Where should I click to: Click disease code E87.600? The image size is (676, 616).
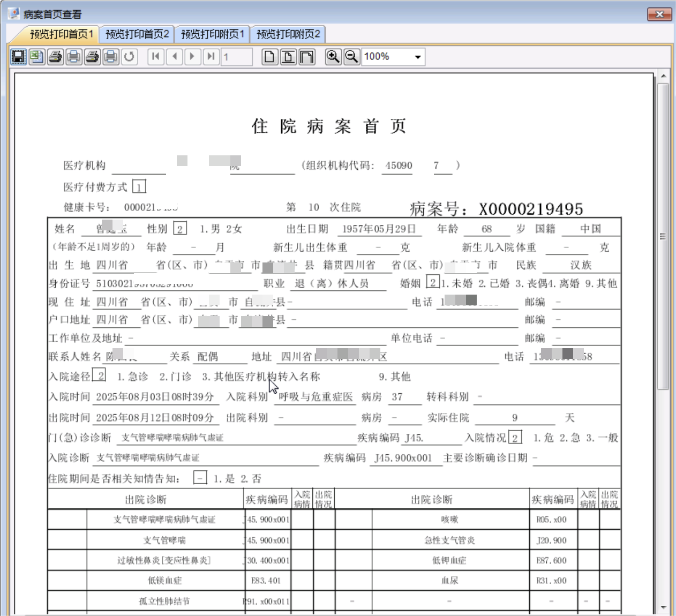[x=551, y=560]
